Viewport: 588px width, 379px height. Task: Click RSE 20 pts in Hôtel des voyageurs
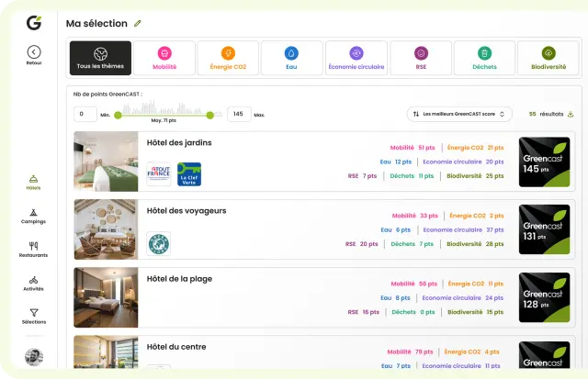point(361,244)
